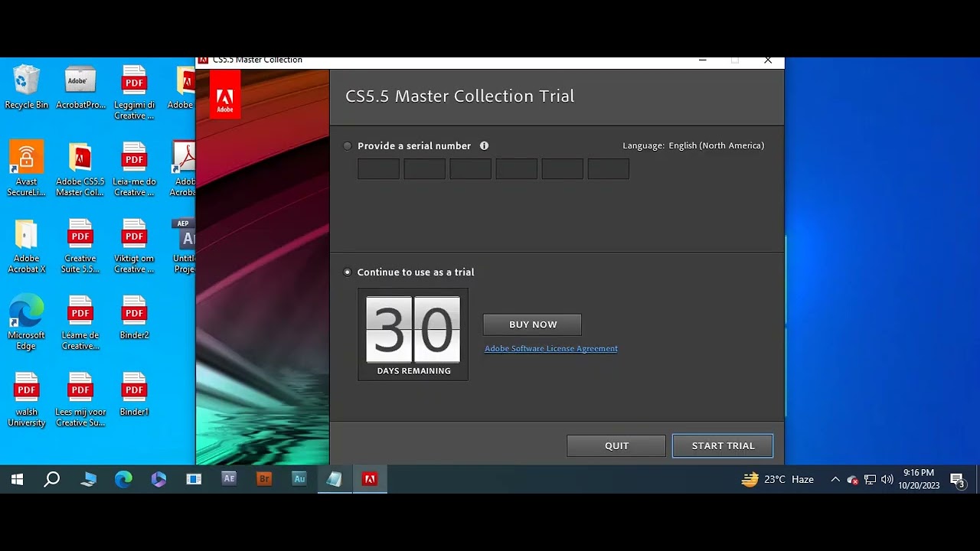Click the last serial number field

coord(608,169)
